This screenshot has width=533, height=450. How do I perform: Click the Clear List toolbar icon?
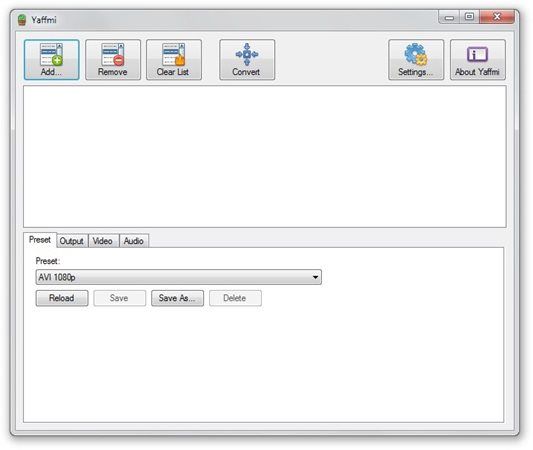pyautogui.click(x=174, y=54)
